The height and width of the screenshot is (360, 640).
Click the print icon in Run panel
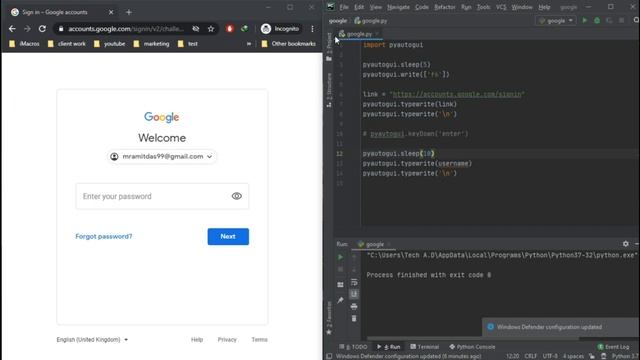354,306
